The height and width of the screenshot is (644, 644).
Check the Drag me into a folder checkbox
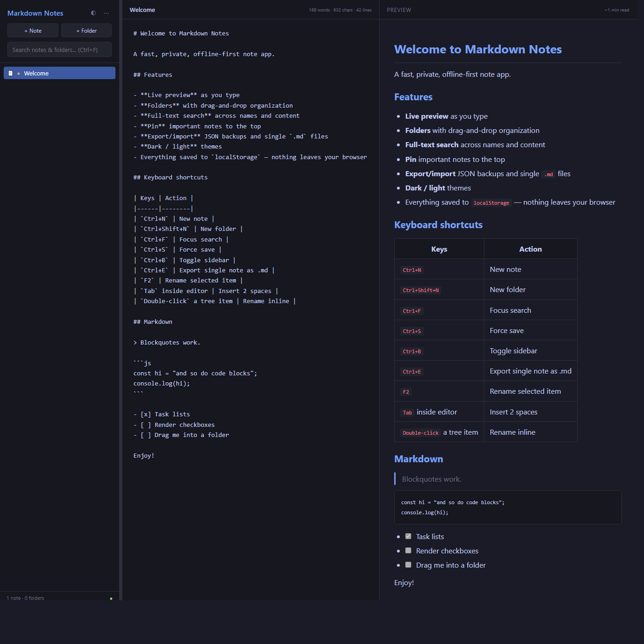click(408, 565)
